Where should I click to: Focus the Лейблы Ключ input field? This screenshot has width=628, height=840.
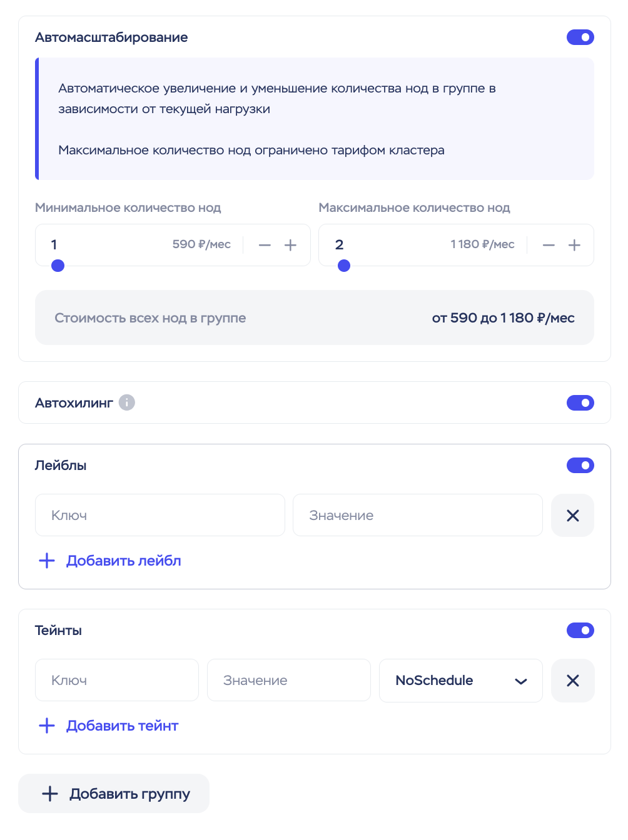[x=160, y=516]
